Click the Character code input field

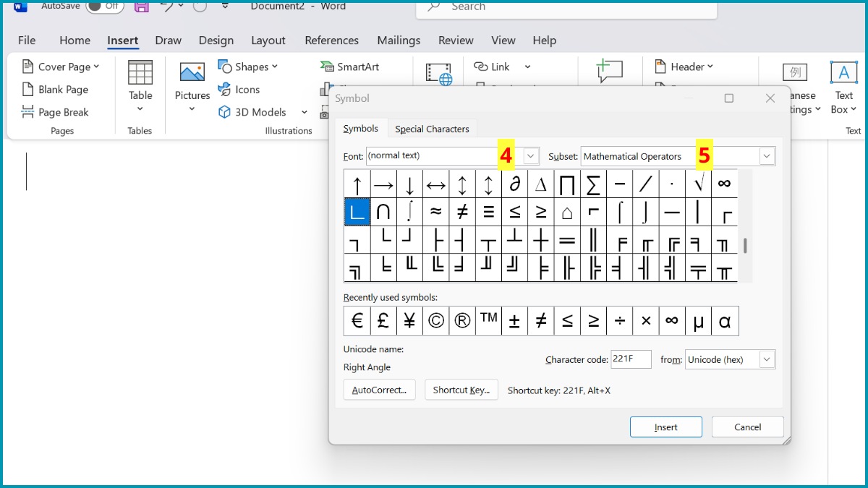[x=631, y=359]
